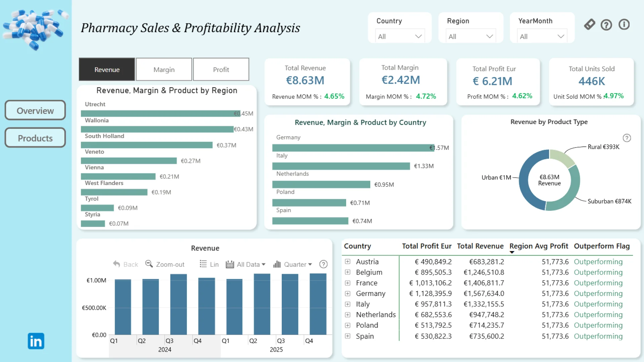This screenshot has width=644, height=362.
Task: Open the Region filter dropdown
Action: (x=471, y=36)
